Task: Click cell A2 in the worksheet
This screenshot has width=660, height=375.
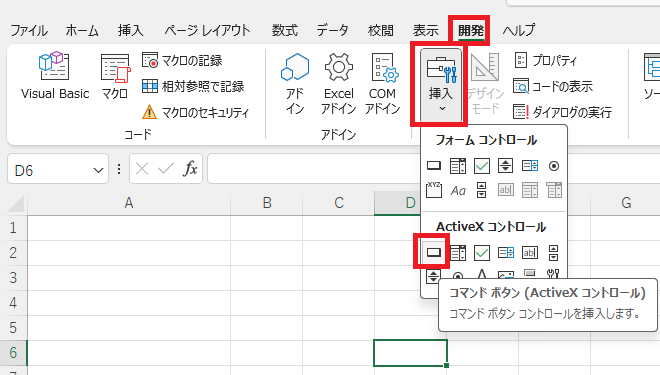Action: 129,253
